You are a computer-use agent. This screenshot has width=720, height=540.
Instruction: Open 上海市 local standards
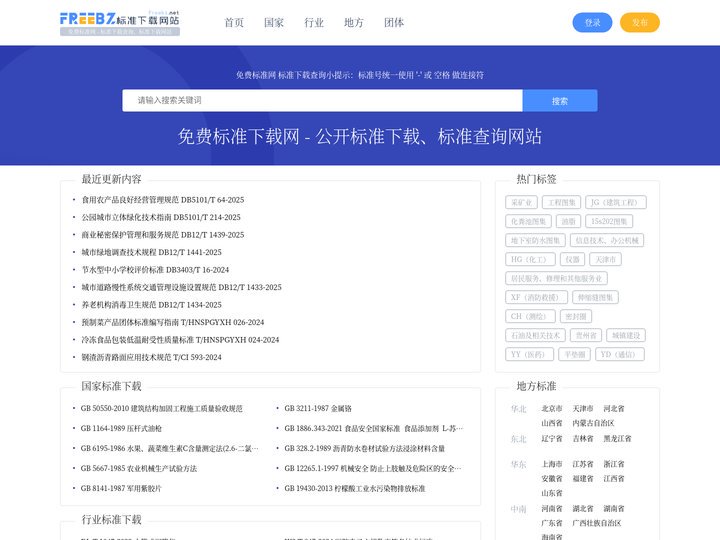(551, 464)
